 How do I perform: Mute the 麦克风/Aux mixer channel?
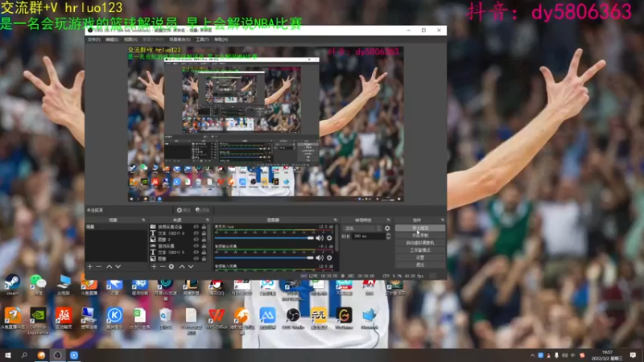coord(319,238)
